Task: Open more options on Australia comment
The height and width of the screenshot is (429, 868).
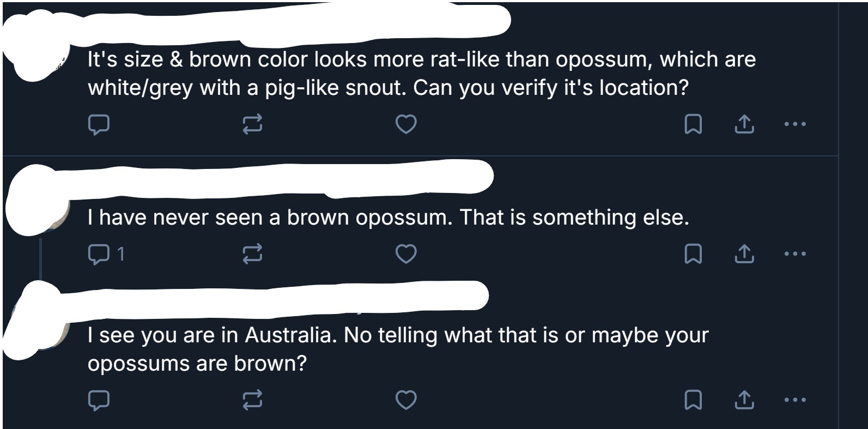Action: pos(795,400)
